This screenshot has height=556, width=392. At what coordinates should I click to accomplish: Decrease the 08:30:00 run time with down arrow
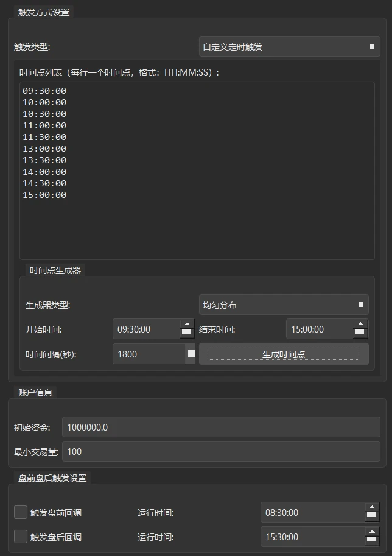pyautogui.click(x=372, y=516)
